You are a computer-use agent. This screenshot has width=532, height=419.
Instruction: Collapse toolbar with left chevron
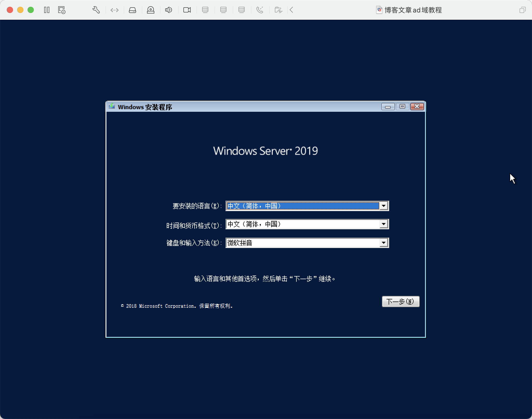pos(291,10)
